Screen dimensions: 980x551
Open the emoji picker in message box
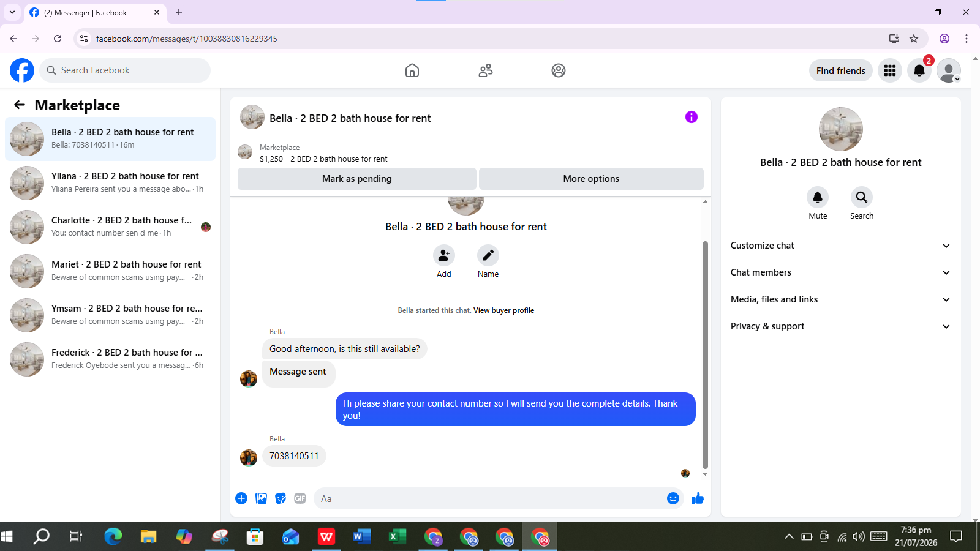(673, 498)
